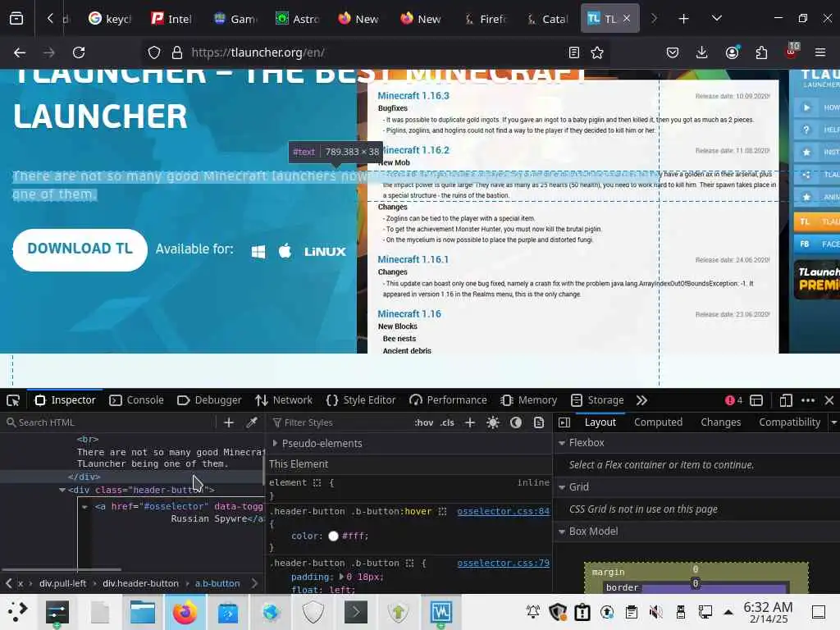Open the Changes sidebar tab
840x630 pixels.
tap(720, 422)
